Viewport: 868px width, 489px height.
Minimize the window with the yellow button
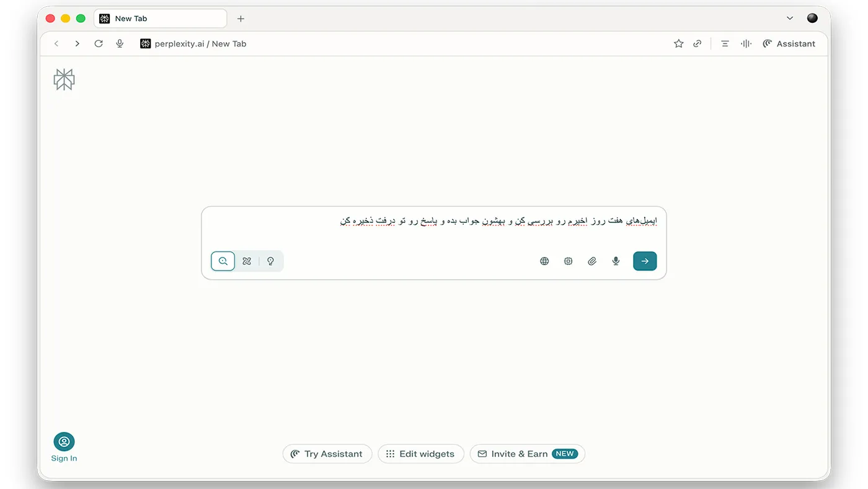[x=66, y=19]
